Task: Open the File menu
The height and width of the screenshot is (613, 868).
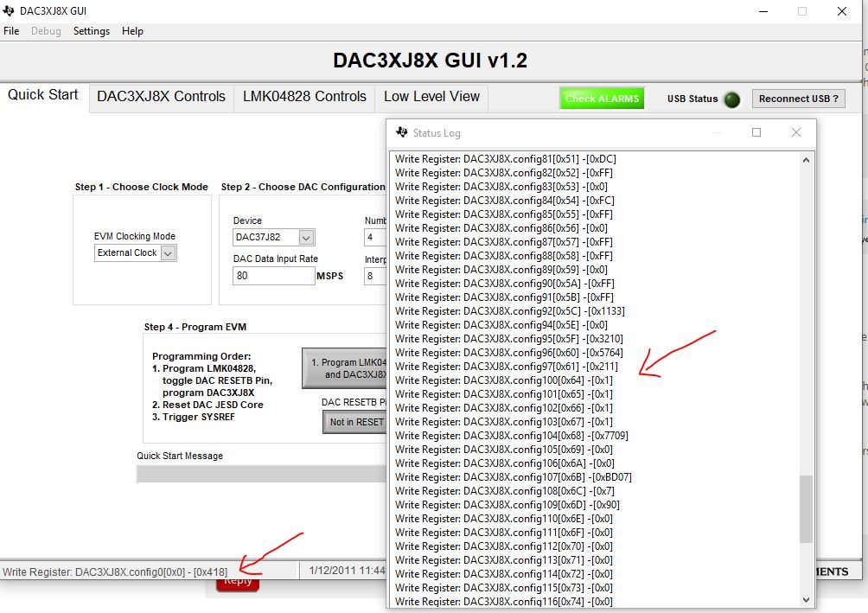Action: (x=11, y=31)
